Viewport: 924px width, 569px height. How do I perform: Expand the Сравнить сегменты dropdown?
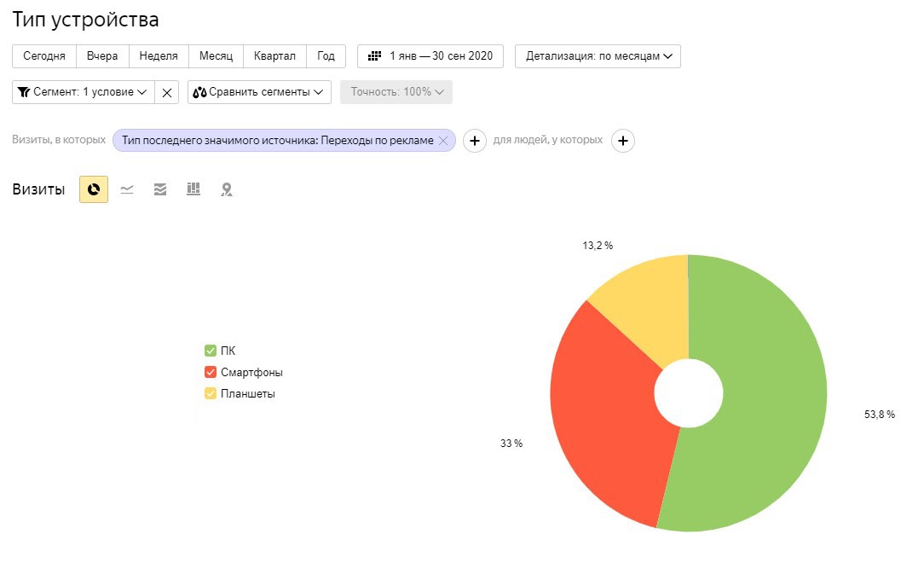click(259, 92)
